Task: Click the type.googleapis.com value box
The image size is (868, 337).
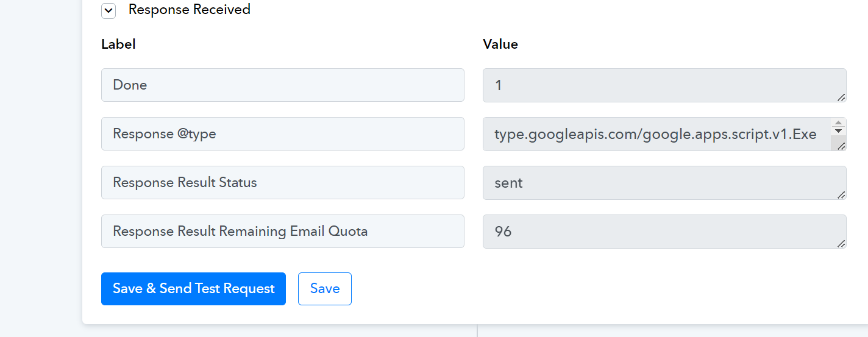Action: pos(657,134)
